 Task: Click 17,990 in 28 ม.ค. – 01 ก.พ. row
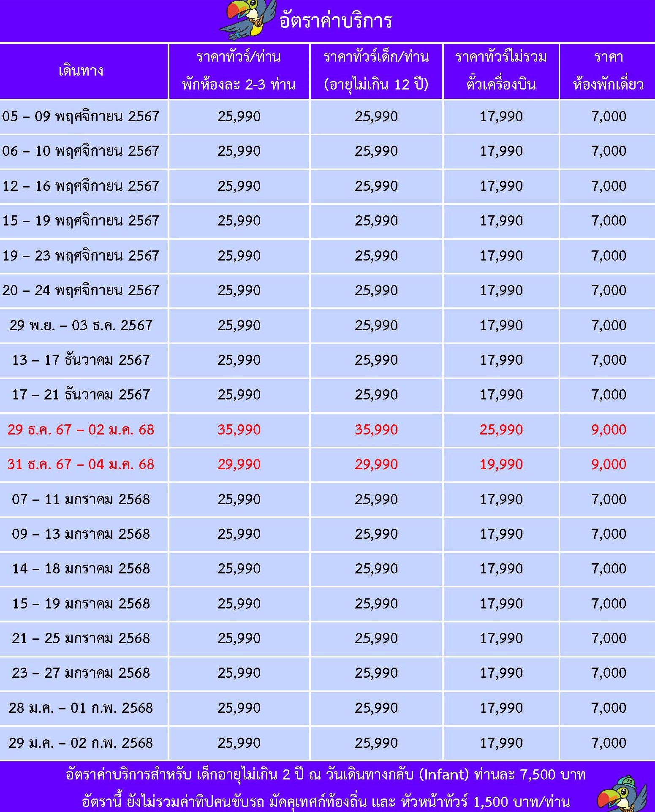(501, 708)
